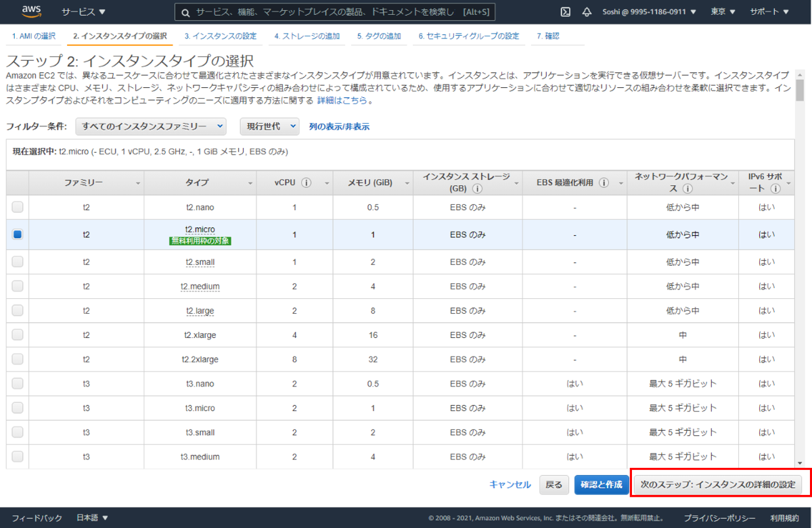
Task: Open the Soshi account dropdown
Action: click(650, 11)
